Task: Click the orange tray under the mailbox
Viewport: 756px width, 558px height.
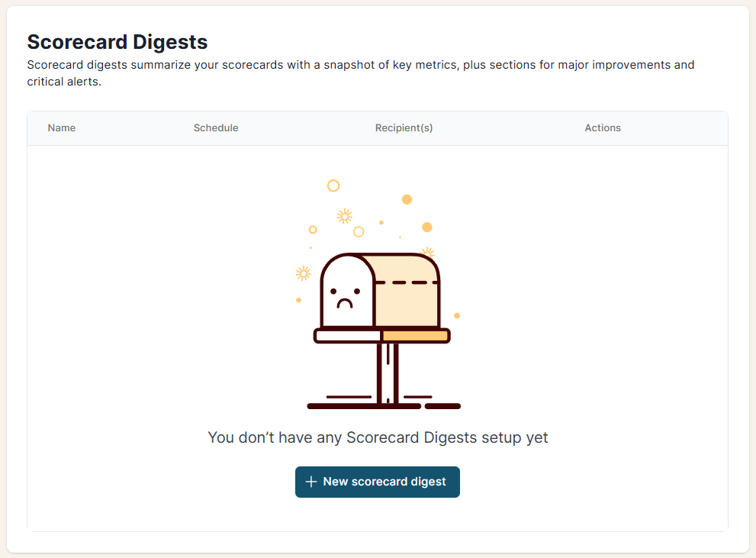Action: click(415, 336)
